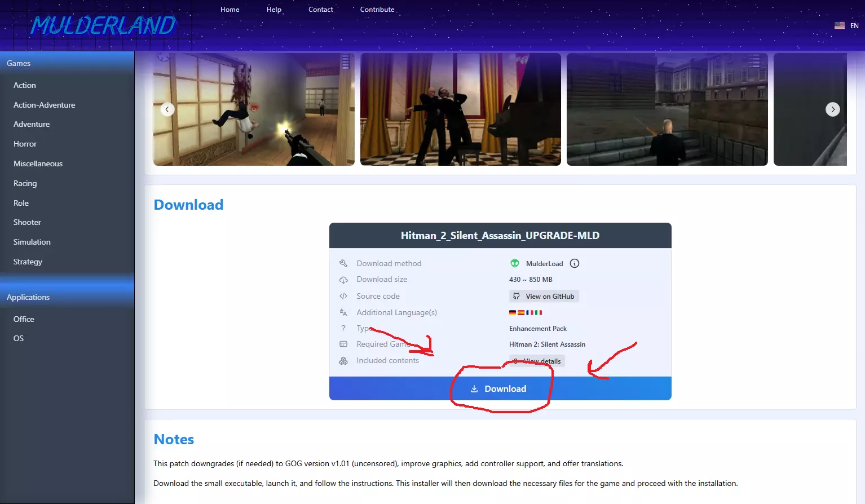Browse the Action-Adventure category
This screenshot has width=865, height=504.
[x=44, y=105]
